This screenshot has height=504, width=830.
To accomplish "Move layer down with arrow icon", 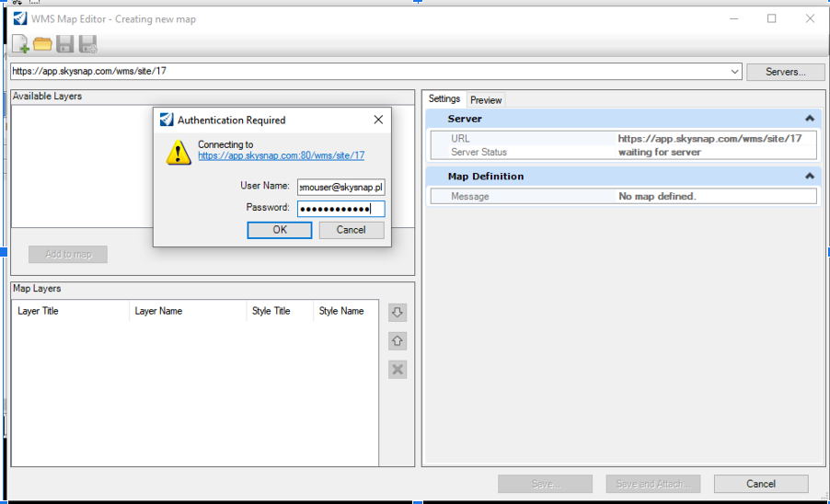I will (x=398, y=312).
